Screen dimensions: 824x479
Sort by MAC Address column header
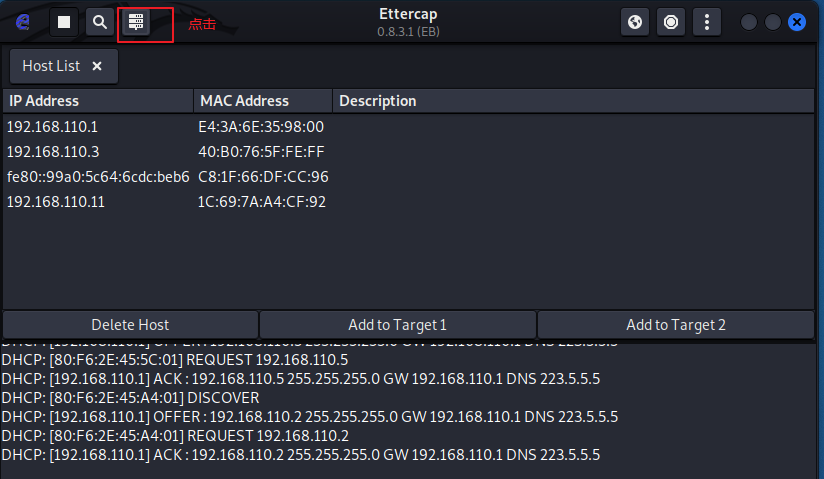coord(263,101)
